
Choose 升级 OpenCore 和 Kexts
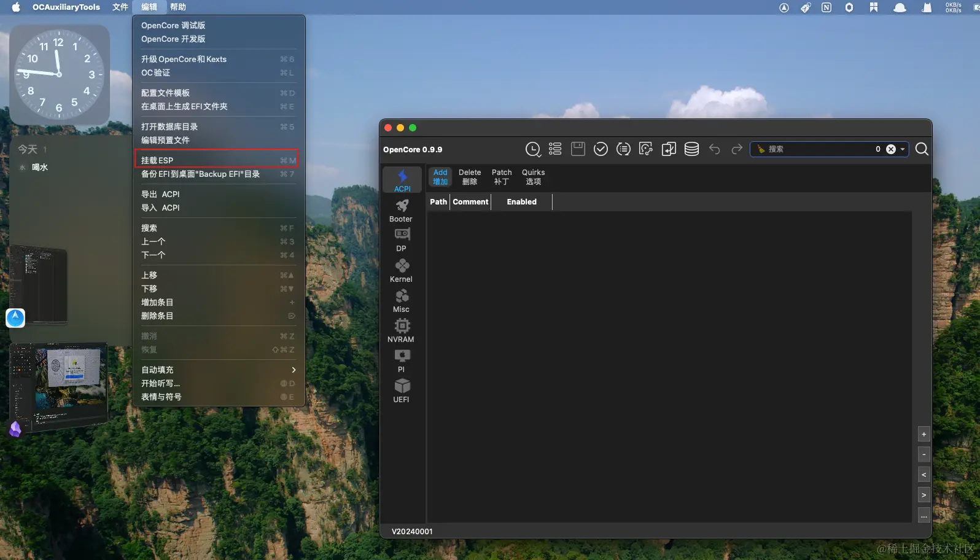(219, 59)
